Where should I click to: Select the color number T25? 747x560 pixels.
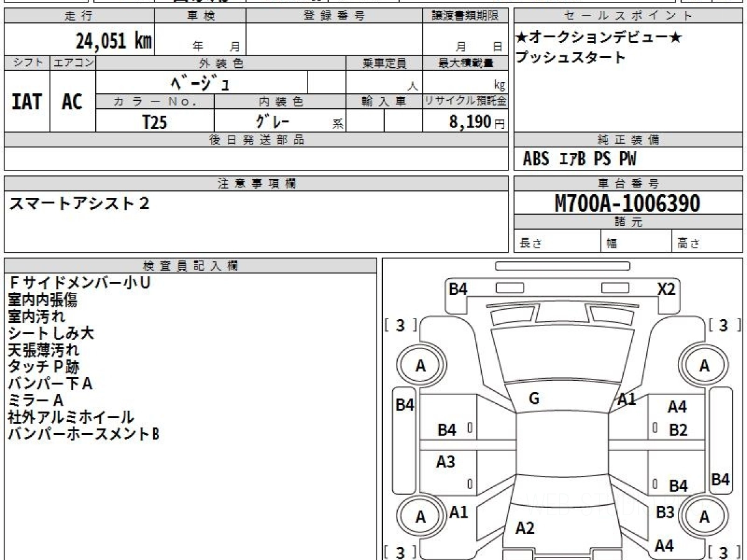154,121
